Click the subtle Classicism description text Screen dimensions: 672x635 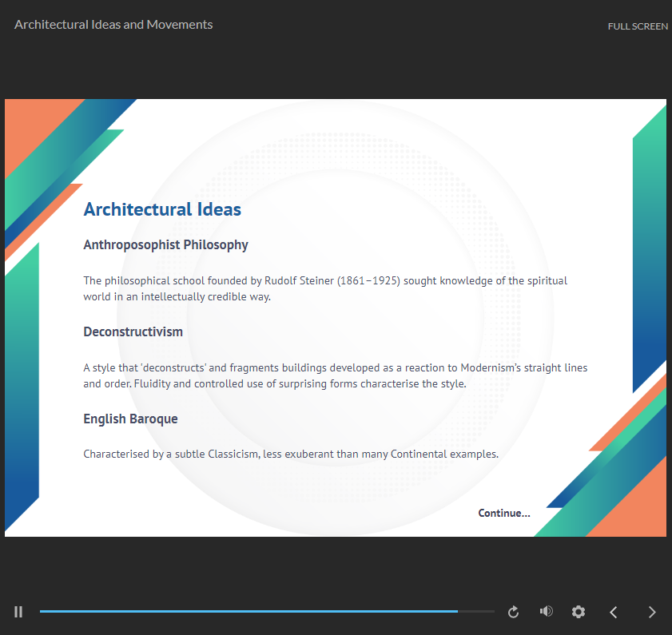pos(291,454)
